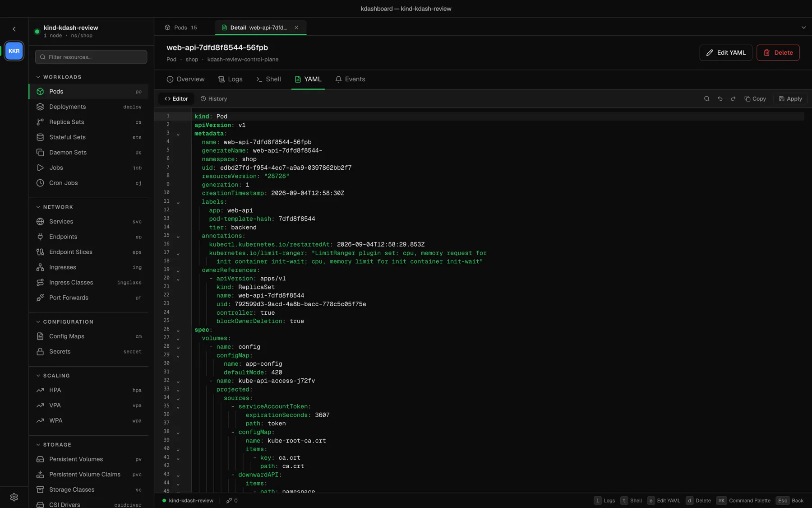The image size is (812, 508).
Task: Open Pods in sidebar
Action: tap(88, 91)
